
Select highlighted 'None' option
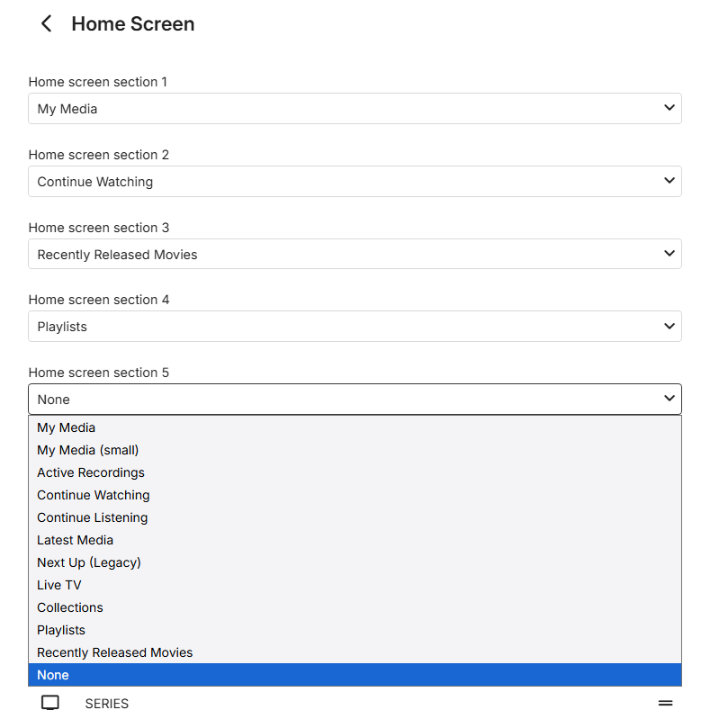coord(54,675)
